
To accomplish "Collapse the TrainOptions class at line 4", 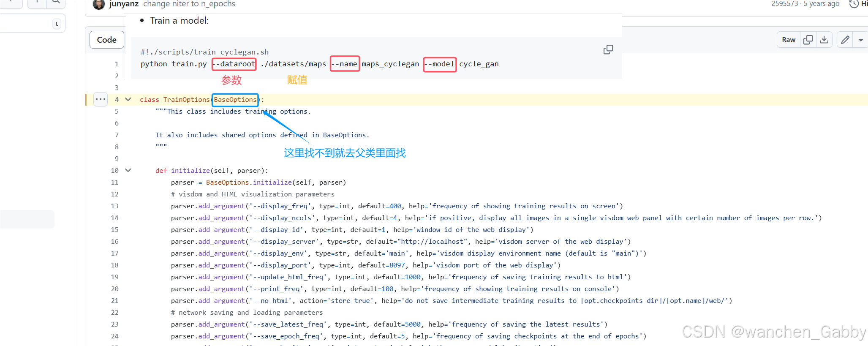I will 128,99.
